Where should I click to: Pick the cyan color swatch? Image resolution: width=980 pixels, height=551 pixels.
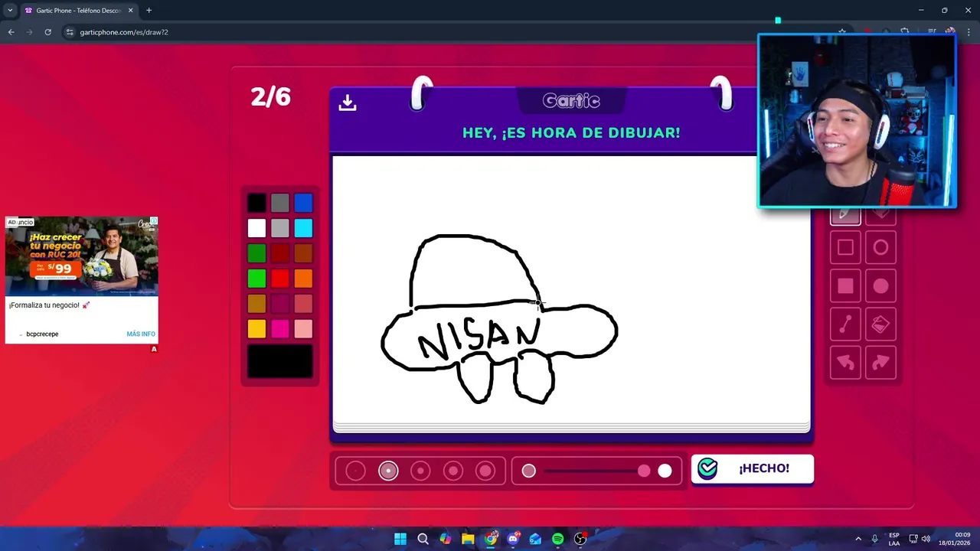303,228
